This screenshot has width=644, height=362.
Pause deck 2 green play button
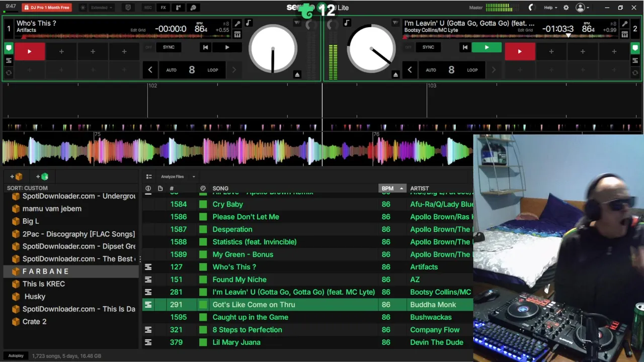click(x=487, y=47)
